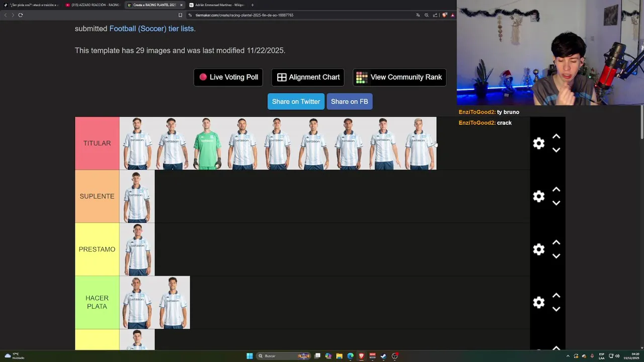Move SUPLENTE row down with arrow

(556, 203)
